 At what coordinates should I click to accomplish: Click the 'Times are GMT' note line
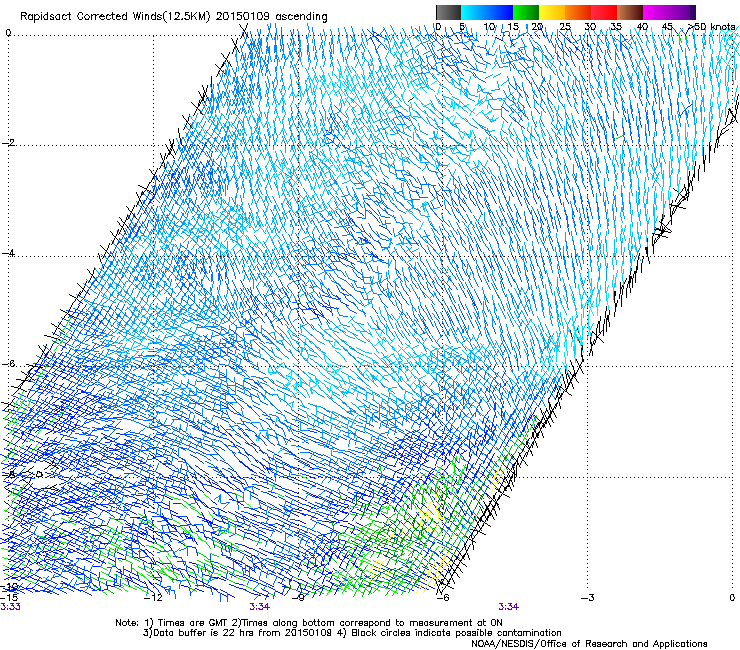coord(309,623)
